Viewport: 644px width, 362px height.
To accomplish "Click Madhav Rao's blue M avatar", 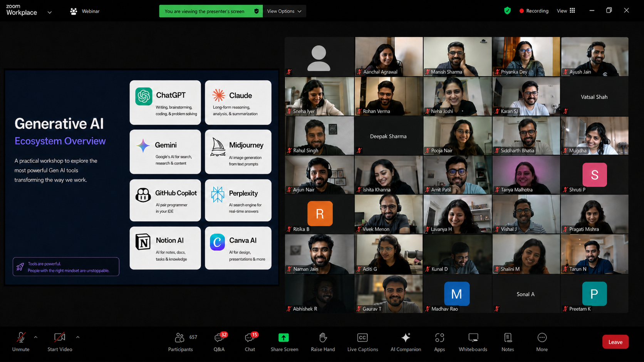I will pyautogui.click(x=457, y=294).
